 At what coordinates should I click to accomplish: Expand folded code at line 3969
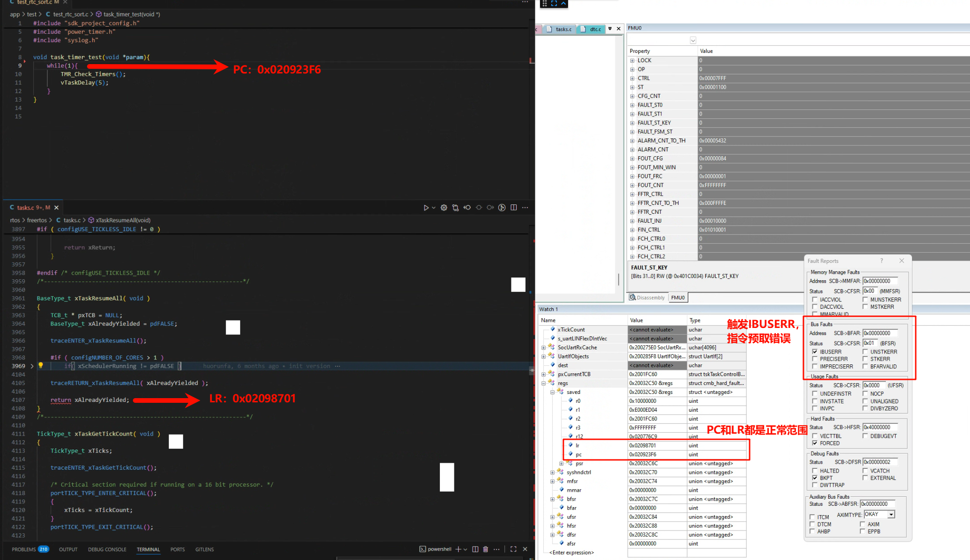coord(32,366)
